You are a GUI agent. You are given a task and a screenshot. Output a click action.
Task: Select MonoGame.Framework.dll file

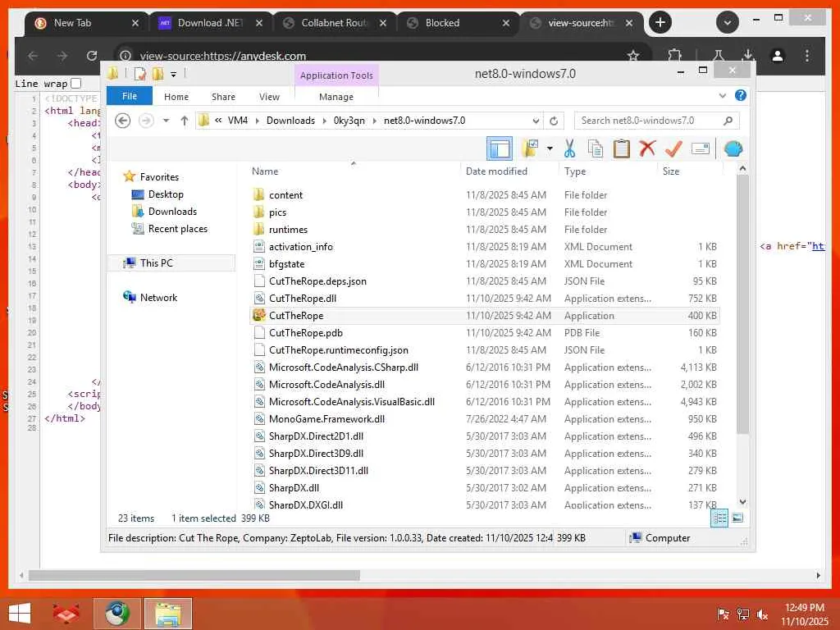pos(326,419)
